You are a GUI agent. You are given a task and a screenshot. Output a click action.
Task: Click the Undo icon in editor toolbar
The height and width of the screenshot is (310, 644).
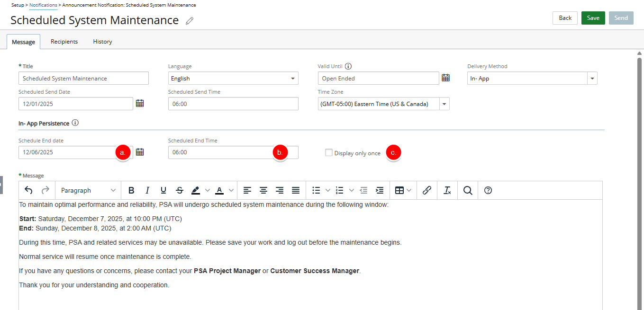click(28, 190)
